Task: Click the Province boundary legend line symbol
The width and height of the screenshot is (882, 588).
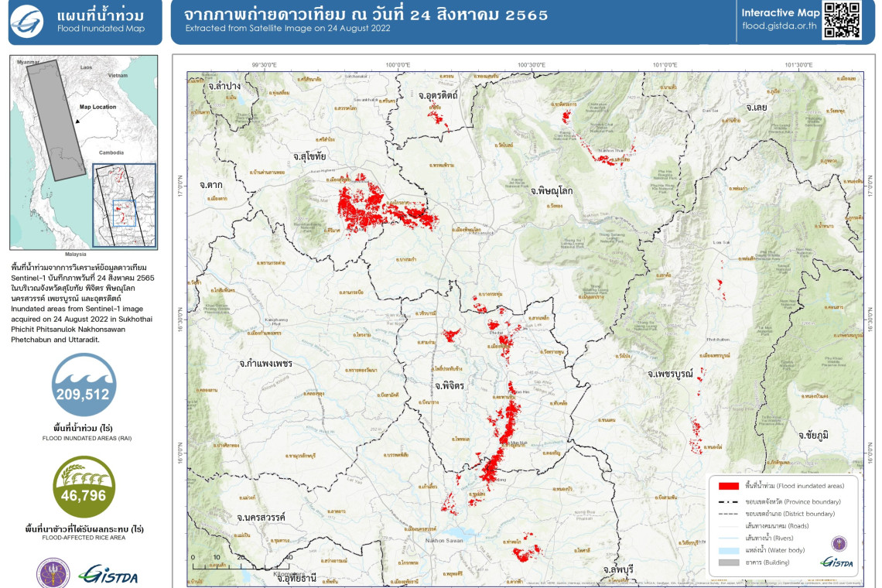Action: (x=728, y=502)
